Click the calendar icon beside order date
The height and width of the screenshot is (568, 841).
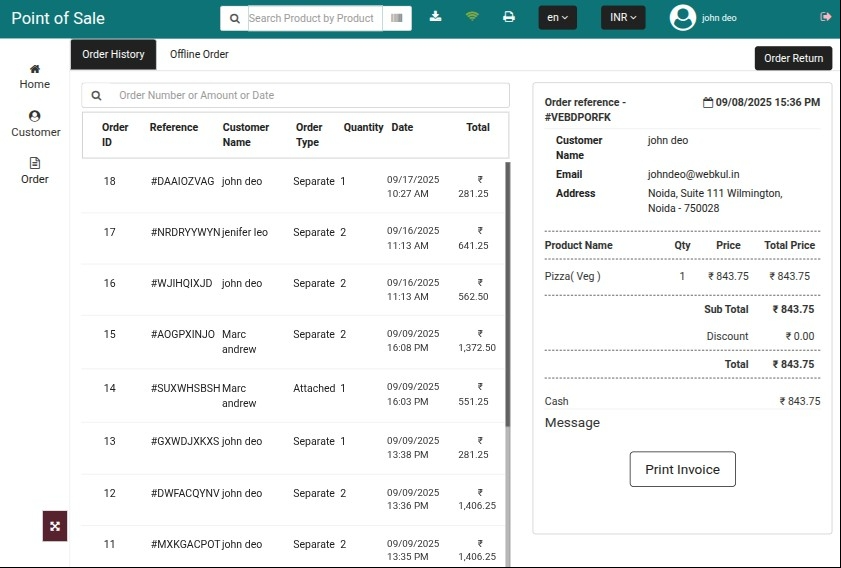point(707,102)
